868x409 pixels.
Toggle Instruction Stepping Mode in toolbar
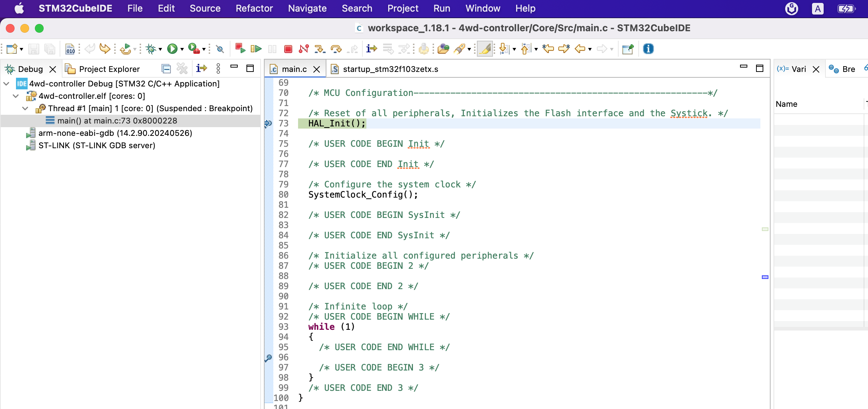pos(371,49)
